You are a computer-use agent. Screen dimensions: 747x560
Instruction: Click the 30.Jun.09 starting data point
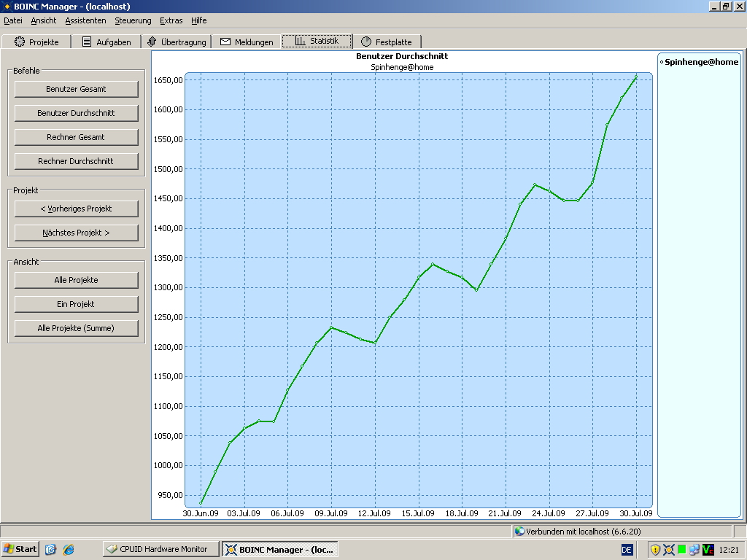pyautogui.click(x=201, y=503)
